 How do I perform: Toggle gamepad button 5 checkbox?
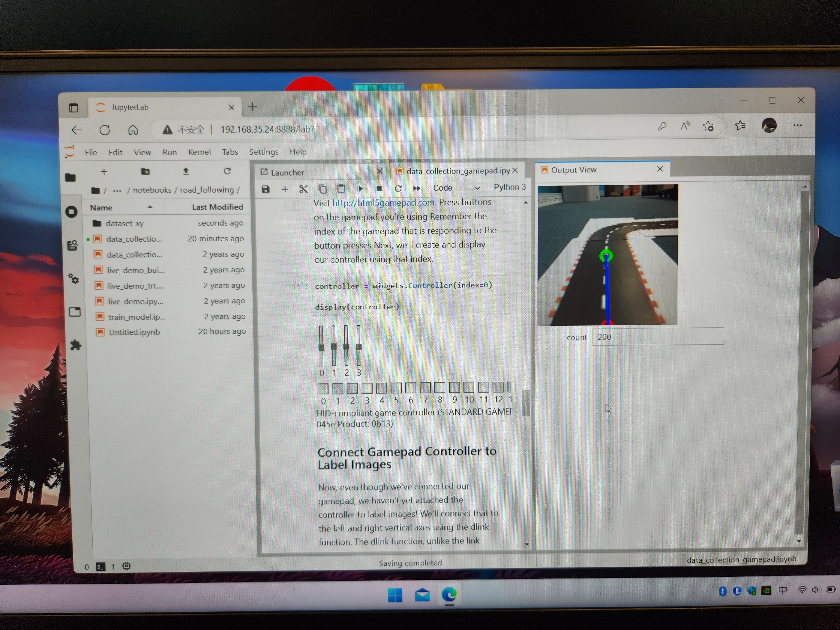tap(396, 388)
